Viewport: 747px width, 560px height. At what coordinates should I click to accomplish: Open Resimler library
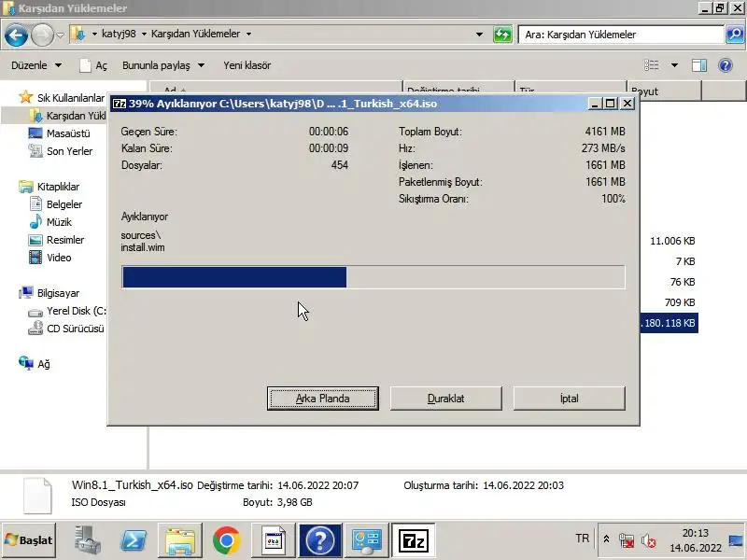click(x=56, y=240)
